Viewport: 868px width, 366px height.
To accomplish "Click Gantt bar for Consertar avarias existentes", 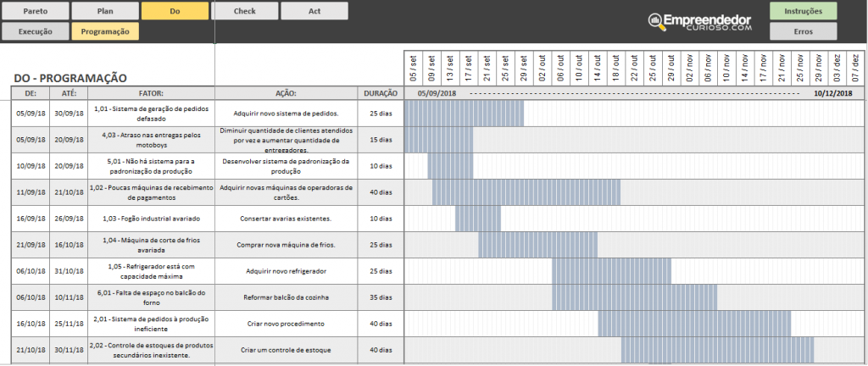I will point(478,219).
